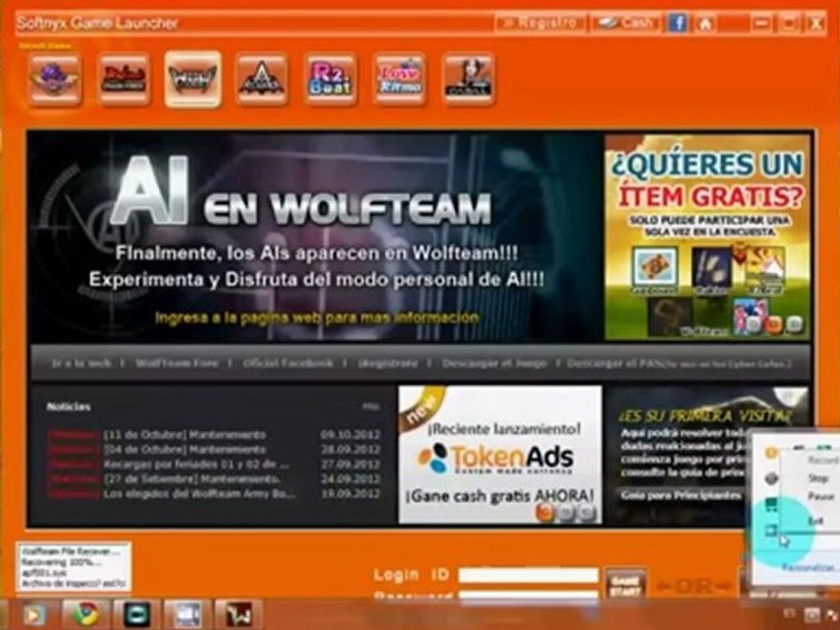Click the ES language indicator in tray
This screenshot has height=630, width=840.
[789, 612]
